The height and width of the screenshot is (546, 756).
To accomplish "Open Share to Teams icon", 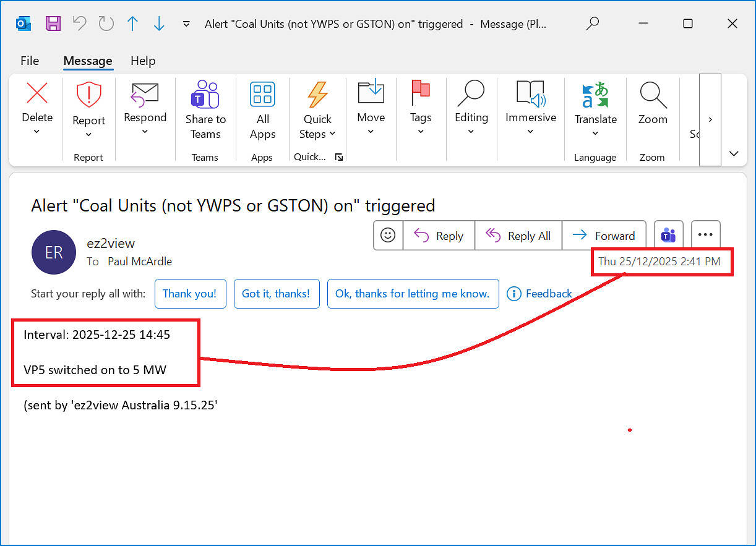I will [x=205, y=95].
